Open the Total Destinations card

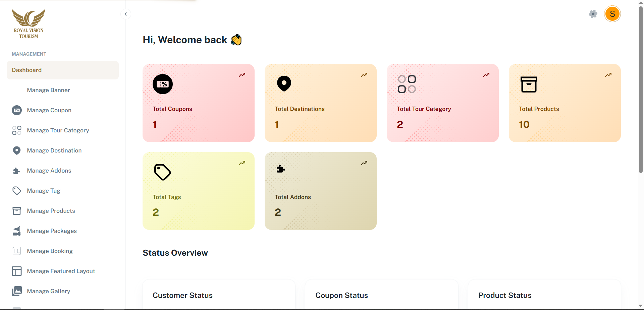point(320,103)
